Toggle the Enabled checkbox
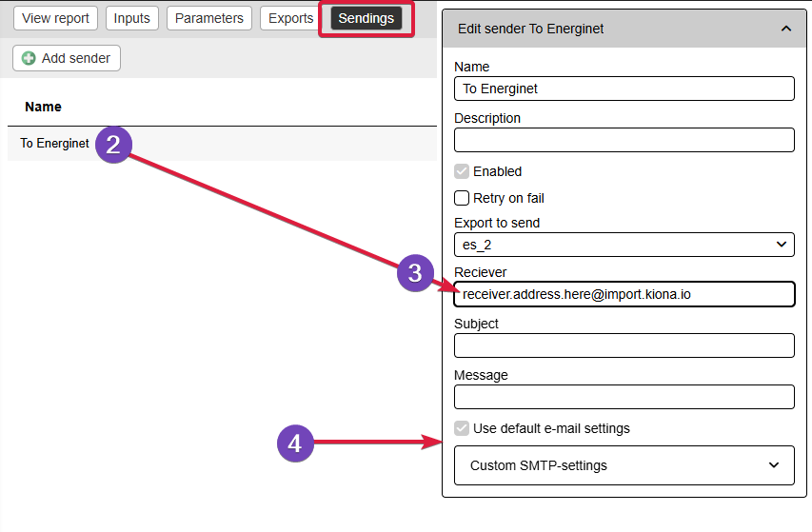This screenshot has height=532, width=812. point(462,171)
